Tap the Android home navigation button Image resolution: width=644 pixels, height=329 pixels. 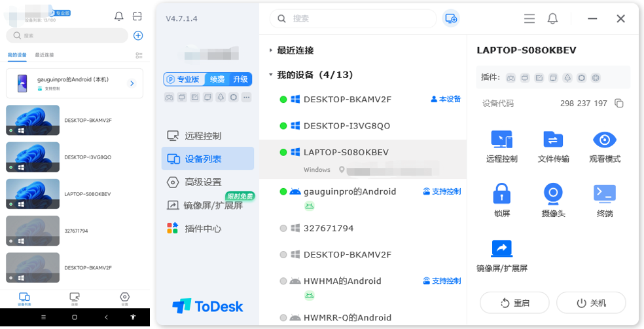pyautogui.click(x=75, y=317)
